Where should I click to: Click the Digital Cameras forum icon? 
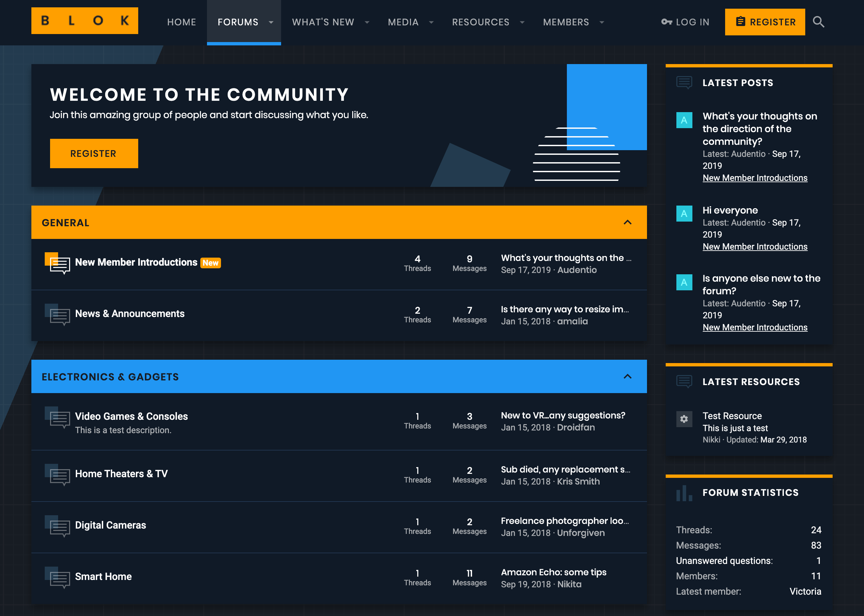coord(58,526)
